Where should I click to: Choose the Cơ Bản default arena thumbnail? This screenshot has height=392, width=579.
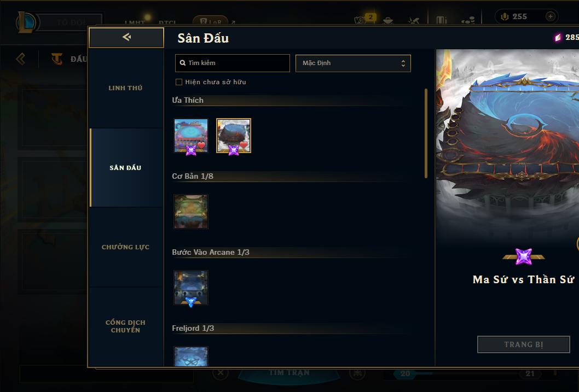191,212
